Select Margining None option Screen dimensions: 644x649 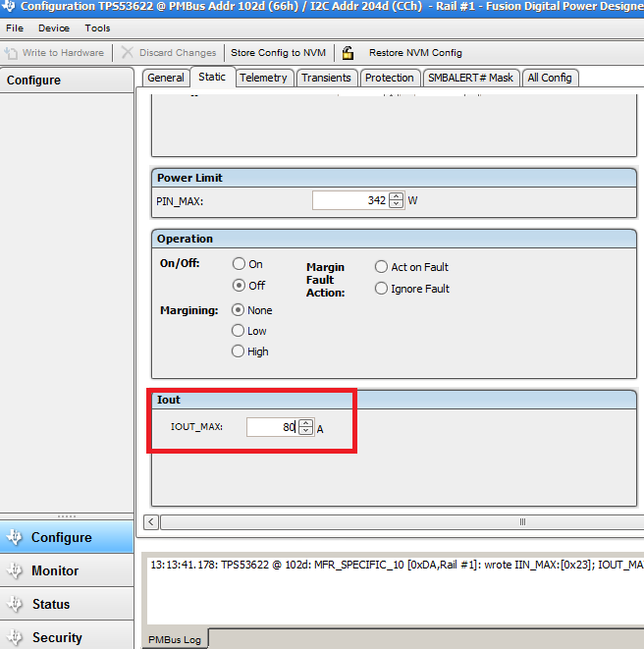click(238, 309)
